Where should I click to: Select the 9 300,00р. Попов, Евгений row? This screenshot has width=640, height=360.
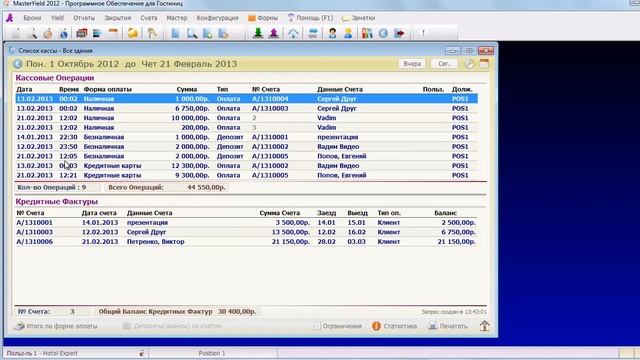[x=247, y=175]
